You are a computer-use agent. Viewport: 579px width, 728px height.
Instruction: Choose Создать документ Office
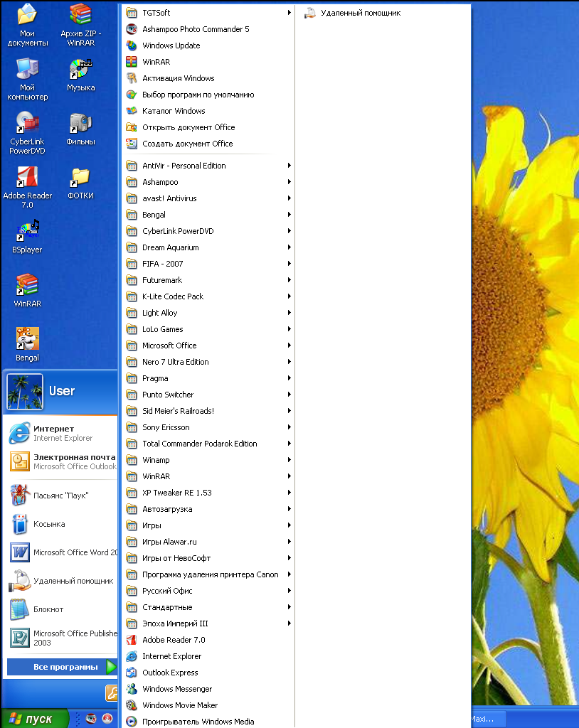tap(208, 144)
